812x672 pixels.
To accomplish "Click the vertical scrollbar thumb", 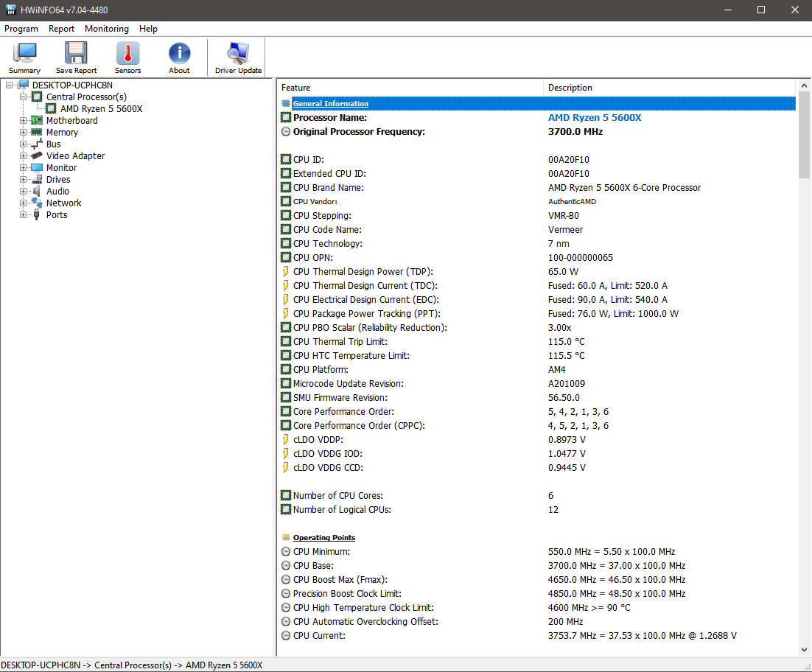I will point(804,135).
